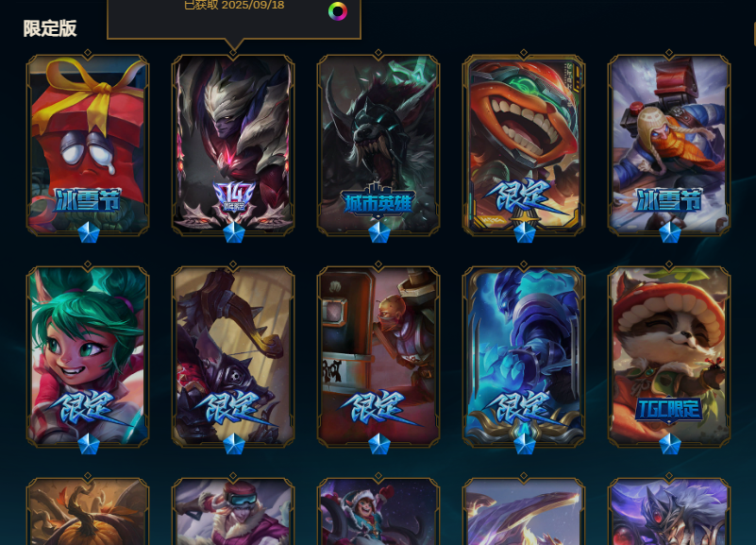This screenshot has height=545, width=756.
Task: Click the blue gem under the gift box skin
Action: click(x=89, y=232)
